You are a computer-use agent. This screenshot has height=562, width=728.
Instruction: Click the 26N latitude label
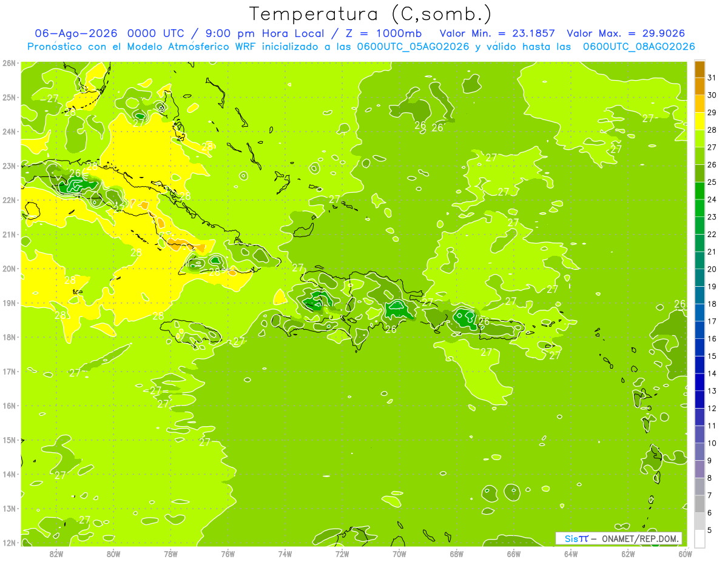tap(8, 63)
